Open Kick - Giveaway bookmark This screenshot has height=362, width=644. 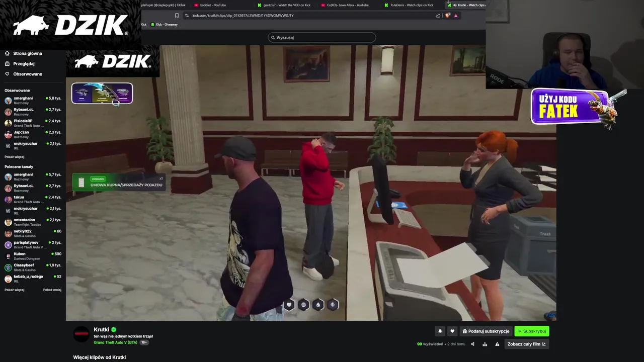(164, 25)
